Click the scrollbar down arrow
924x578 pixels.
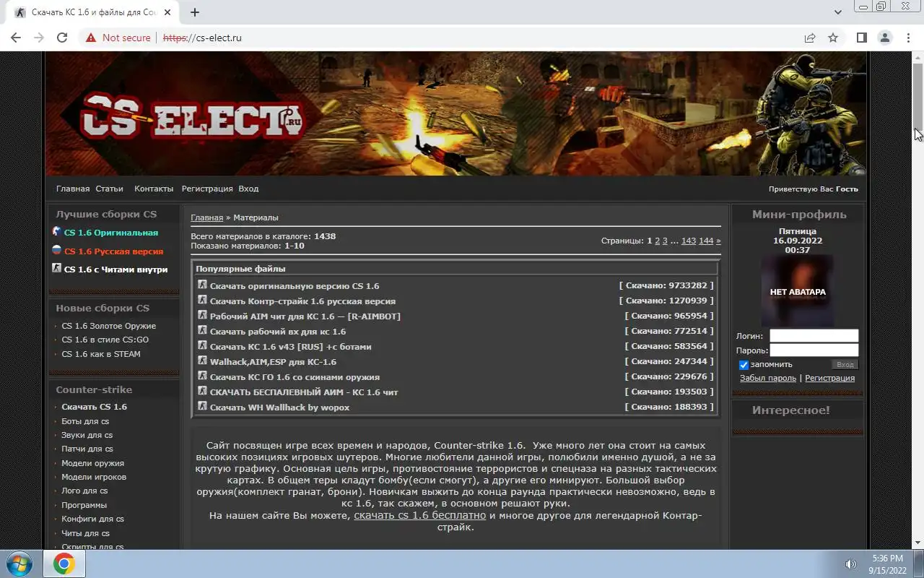click(x=918, y=543)
